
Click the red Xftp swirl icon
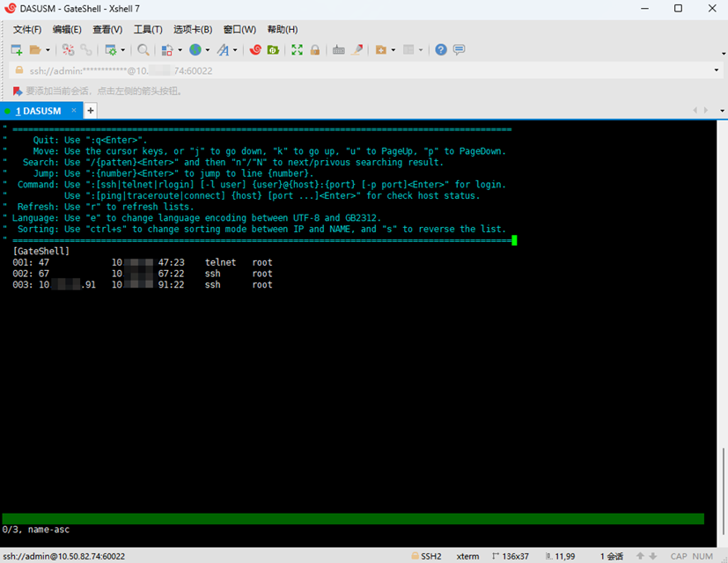click(255, 50)
